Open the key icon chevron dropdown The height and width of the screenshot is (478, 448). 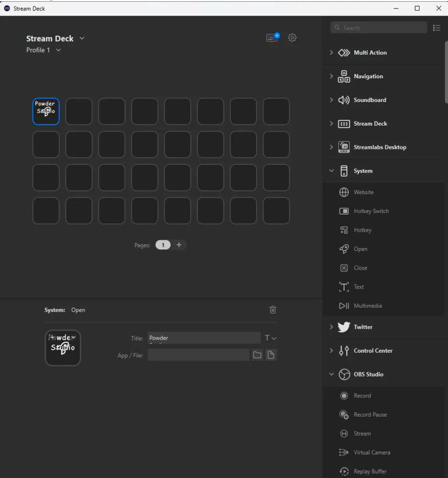(73, 337)
